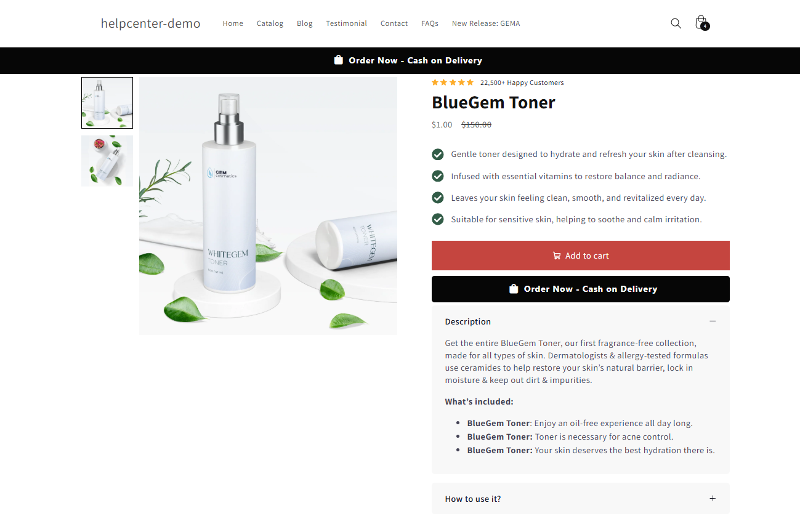Click checkmark beside 'Gentle toner designed' bullet
This screenshot has width=800, height=532.
coord(438,154)
